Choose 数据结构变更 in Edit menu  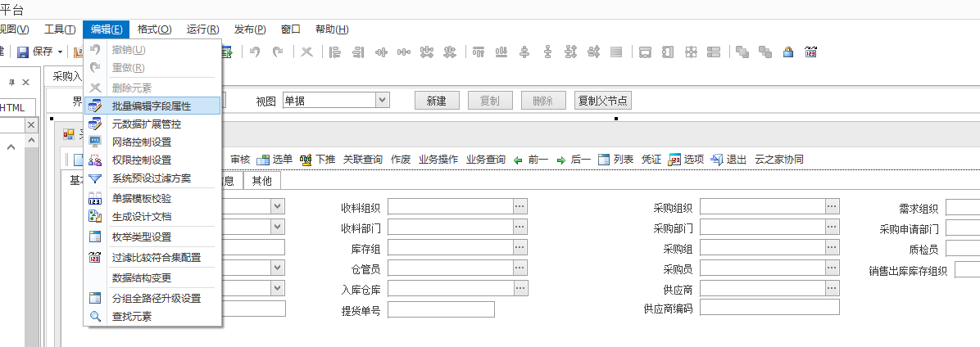[152, 277]
